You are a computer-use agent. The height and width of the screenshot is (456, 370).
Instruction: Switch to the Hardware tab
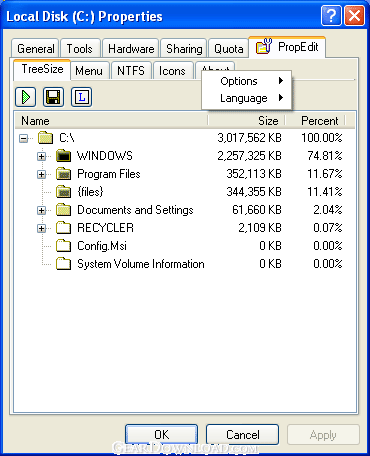pyautogui.click(x=131, y=49)
